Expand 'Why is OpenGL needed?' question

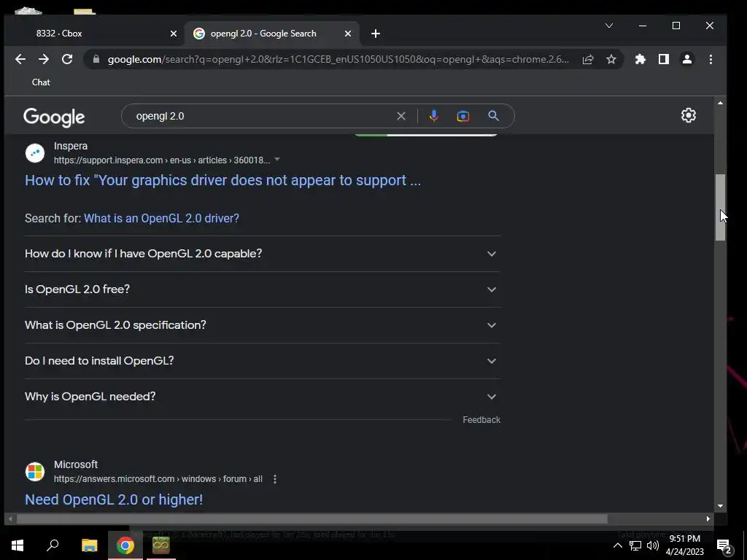263,396
